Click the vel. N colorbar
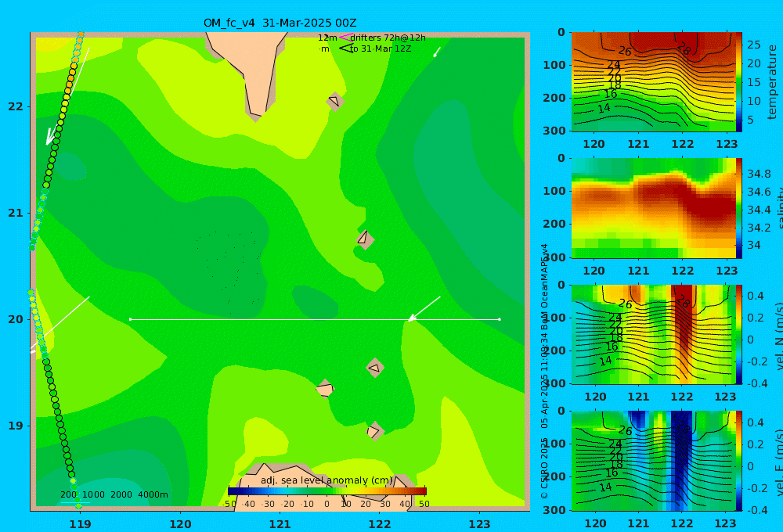This screenshot has width=783, height=532. [739, 334]
